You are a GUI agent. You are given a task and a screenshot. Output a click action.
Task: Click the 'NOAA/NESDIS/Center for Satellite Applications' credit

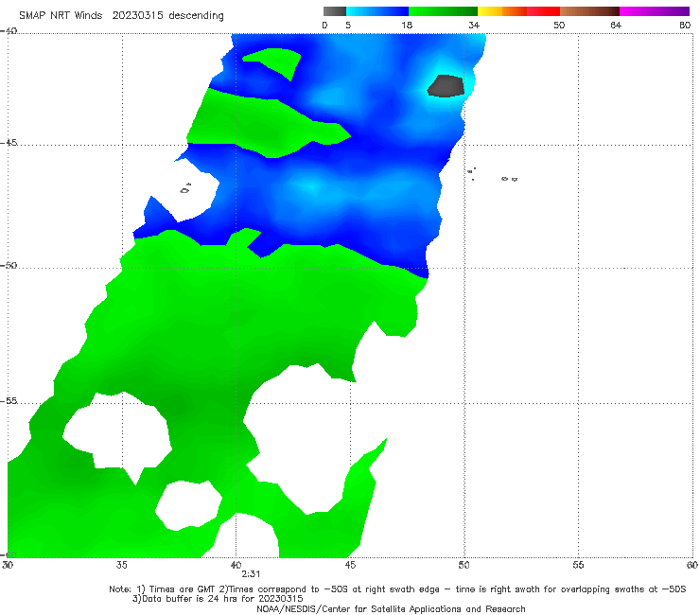point(391,608)
